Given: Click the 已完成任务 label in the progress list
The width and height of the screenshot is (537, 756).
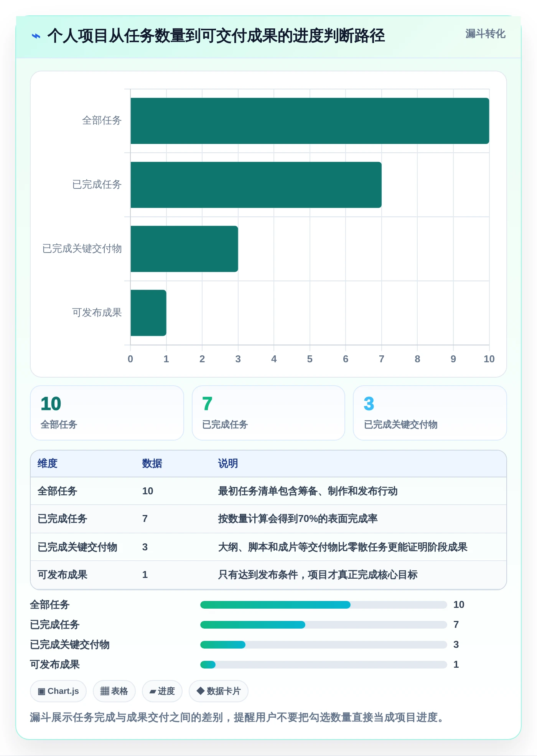Looking at the screenshot, I should 55,625.
